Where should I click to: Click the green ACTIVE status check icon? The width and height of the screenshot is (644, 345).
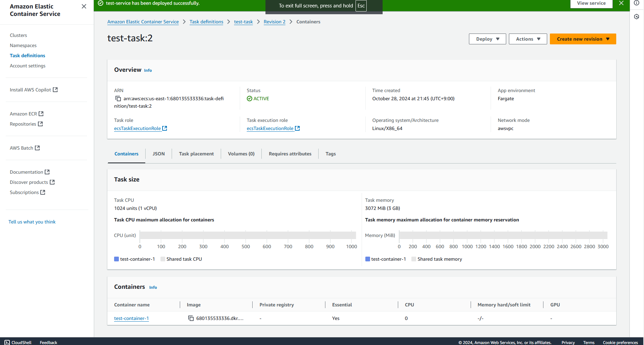(x=250, y=99)
